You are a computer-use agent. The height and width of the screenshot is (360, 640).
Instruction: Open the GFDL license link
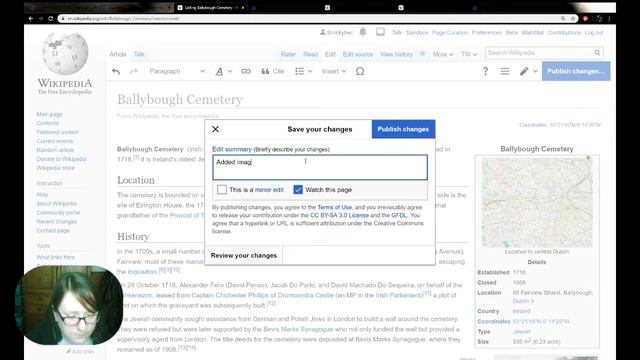(399, 215)
